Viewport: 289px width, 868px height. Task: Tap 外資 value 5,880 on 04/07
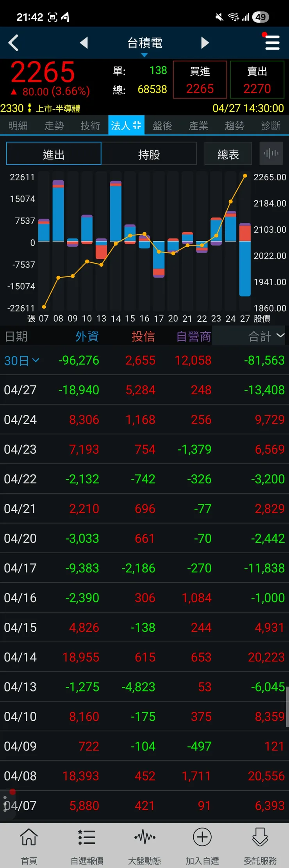point(84,805)
